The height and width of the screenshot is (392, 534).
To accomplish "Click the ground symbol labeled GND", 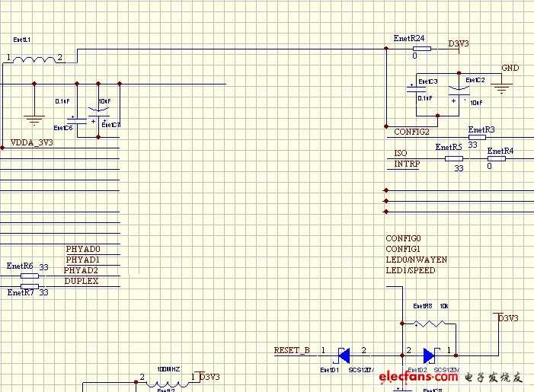I will 502,88.
